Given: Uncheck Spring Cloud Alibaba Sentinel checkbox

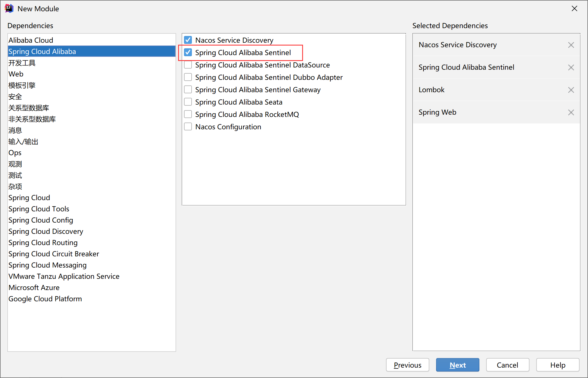Looking at the screenshot, I should [x=188, y=53].
